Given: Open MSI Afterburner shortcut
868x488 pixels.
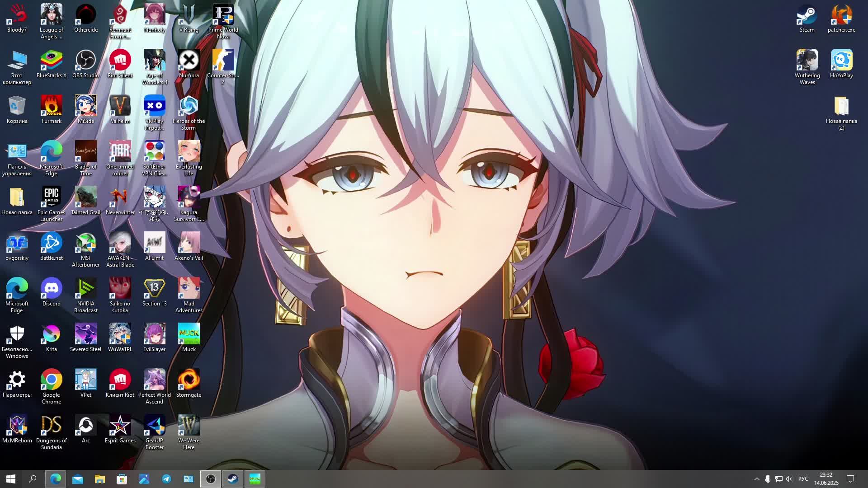Looking at the screenshot, I should coord(86,250).
